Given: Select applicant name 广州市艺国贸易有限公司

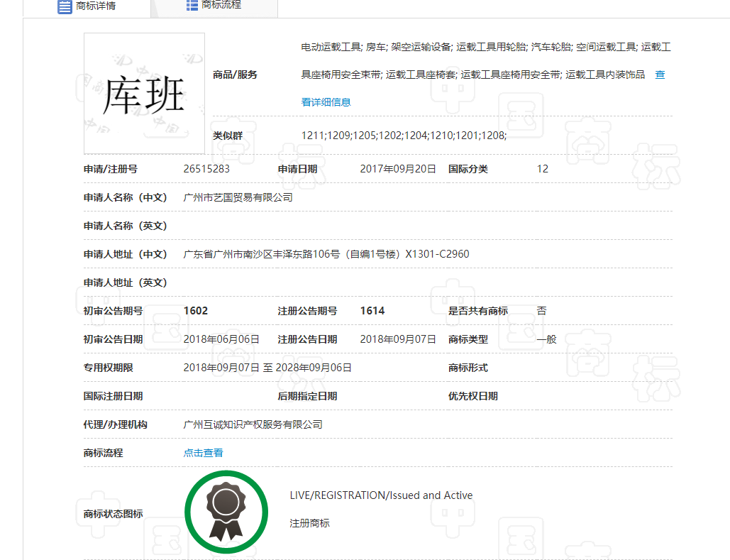Looking at the screenshot, I should 238,197.
